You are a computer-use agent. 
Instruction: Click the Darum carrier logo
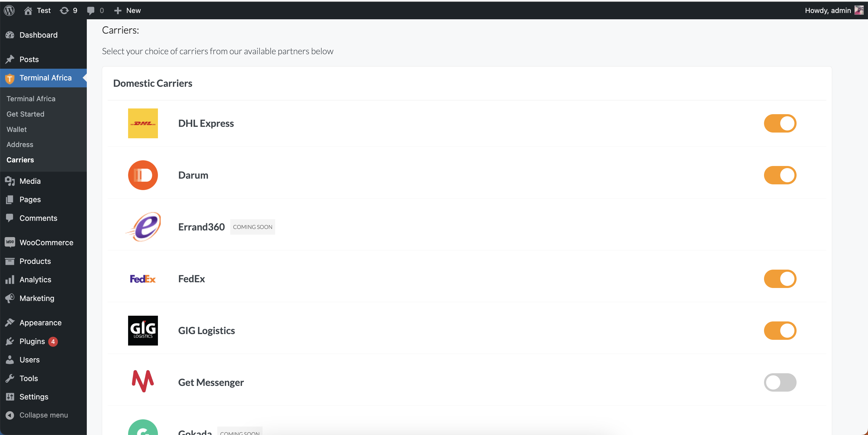143,175
